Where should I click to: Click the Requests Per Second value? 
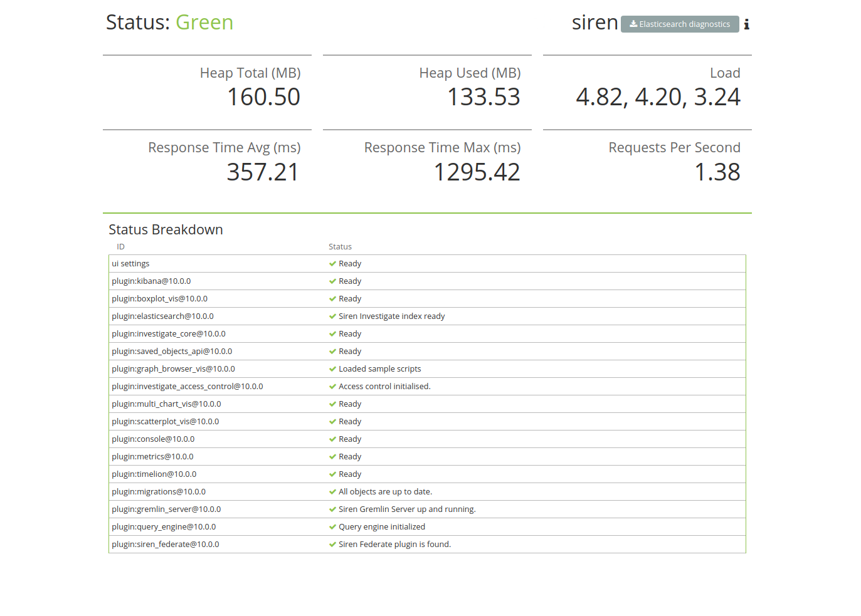[719, 172]
